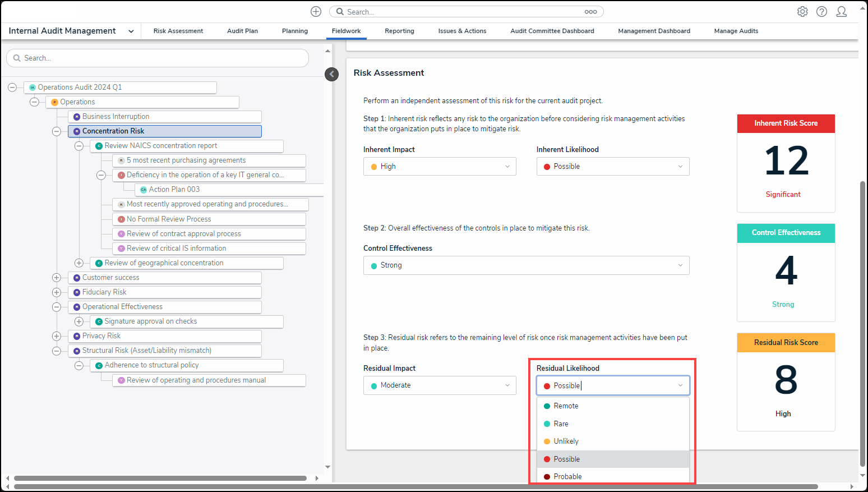
Task: Click the Operations Audit 2024 Q1 icon
Action: [33, 88]
